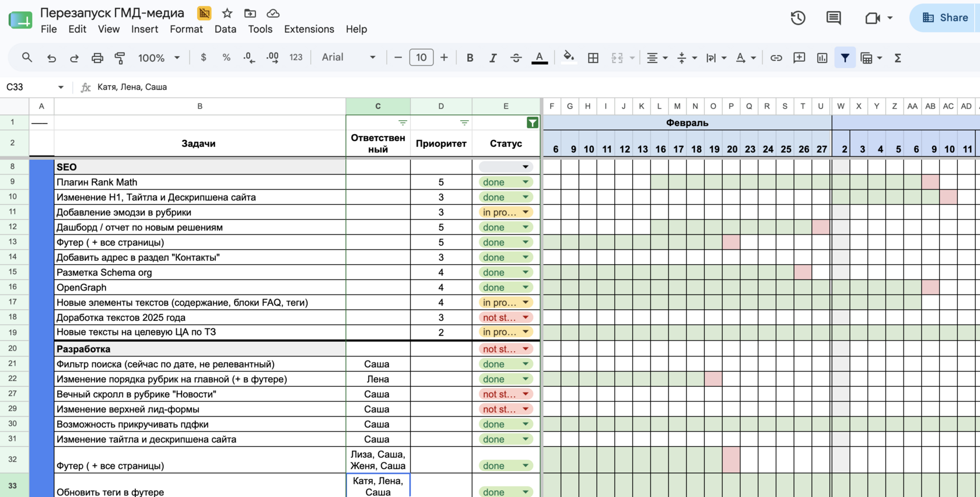Open the File menu

pos(49,29)
